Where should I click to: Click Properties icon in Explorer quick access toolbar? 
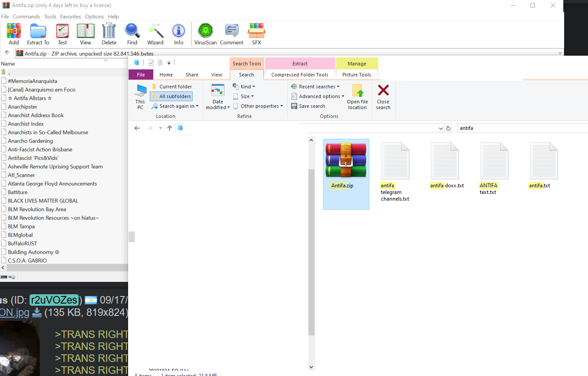(151, 62)
